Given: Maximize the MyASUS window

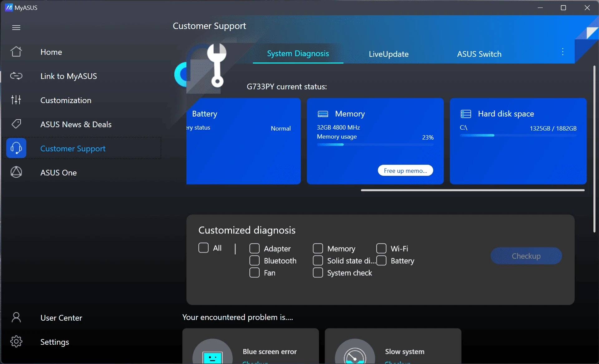Looking at the screenshot, I should point(563,7).
